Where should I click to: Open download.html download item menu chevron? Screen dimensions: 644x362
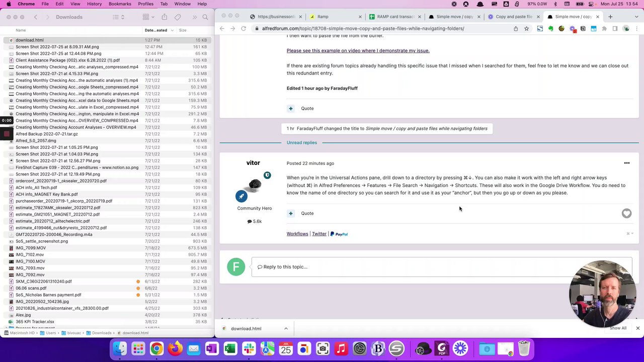286,329
